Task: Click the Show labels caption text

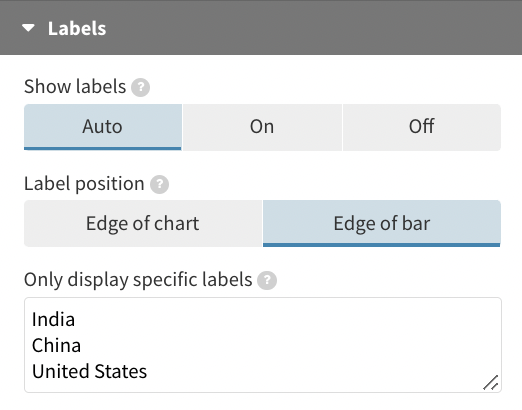Action: pyautogui.click(x=75, y=87)
